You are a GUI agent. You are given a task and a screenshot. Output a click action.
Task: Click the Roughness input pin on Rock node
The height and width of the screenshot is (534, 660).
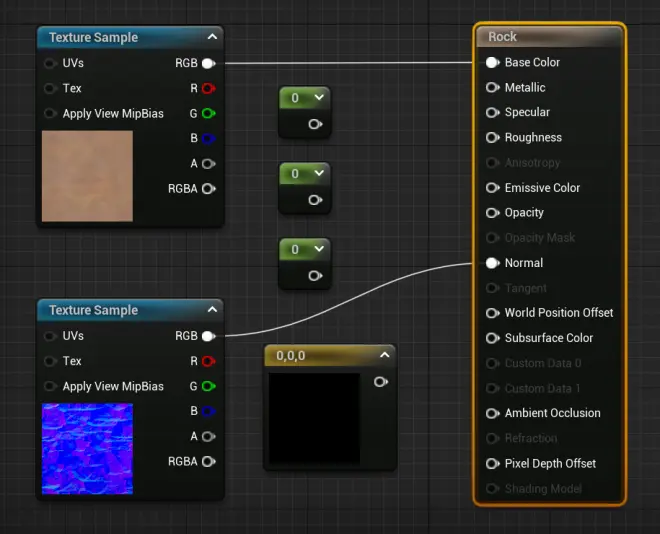[x=492, y=138]
